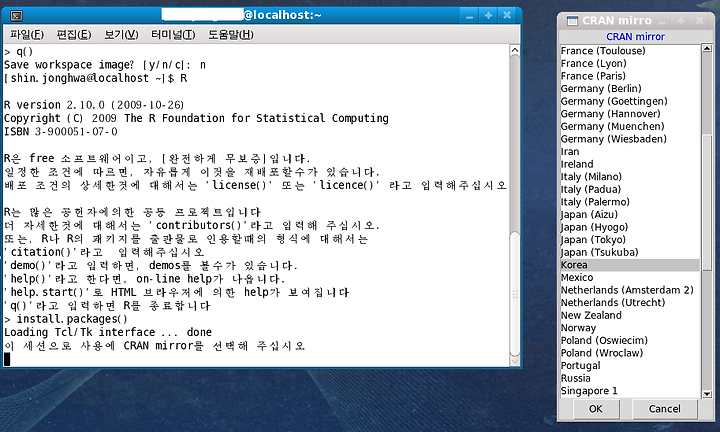Viewport: 720px width, 432px height.
Task: Click mirror list scrollbar up arrow
Action: pos(707,48)
